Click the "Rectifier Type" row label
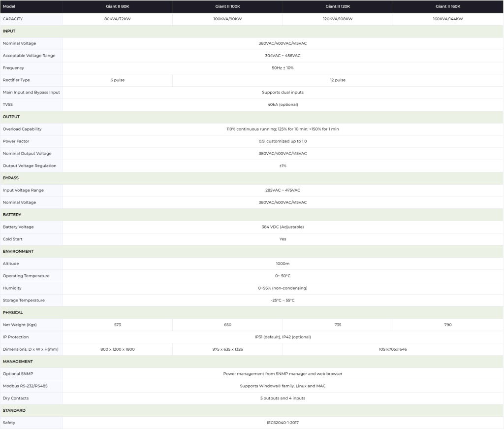 pos(16,80)
